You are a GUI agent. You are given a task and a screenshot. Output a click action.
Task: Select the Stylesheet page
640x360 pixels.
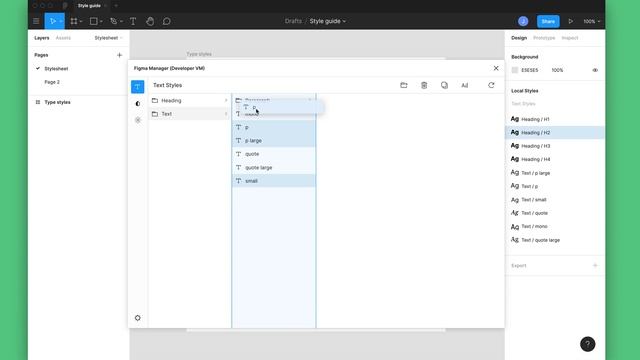56,69
